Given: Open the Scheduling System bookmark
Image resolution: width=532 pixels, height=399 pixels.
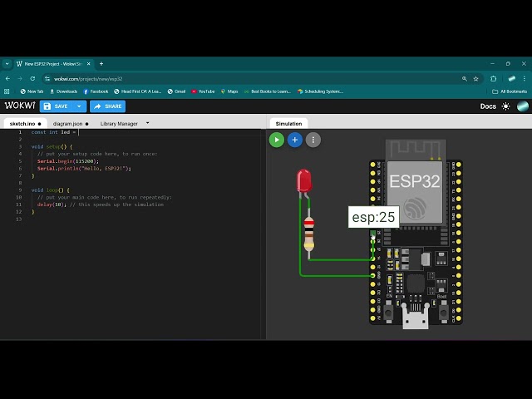Looking at the screenshot, I should point(320,91).
